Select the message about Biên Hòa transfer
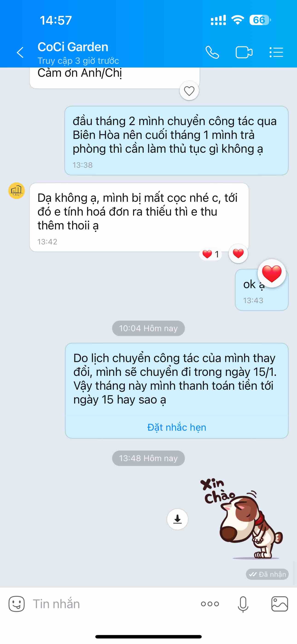This screenshot has width=297, height=644. 177,141
